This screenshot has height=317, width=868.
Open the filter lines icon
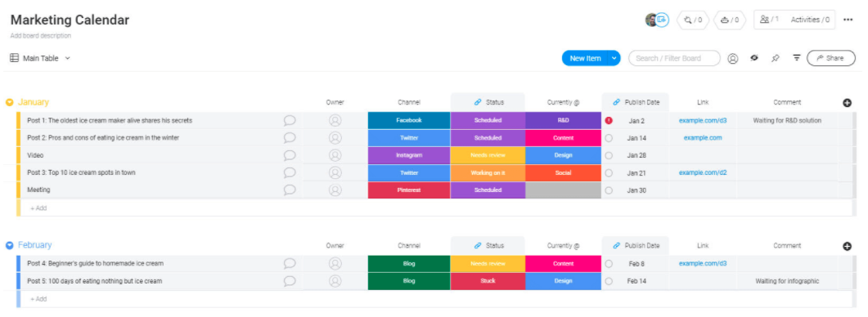(797, 57)
